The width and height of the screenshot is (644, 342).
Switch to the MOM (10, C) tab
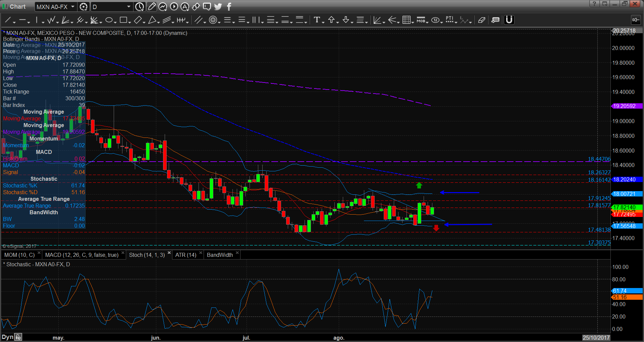click(19, 255)
